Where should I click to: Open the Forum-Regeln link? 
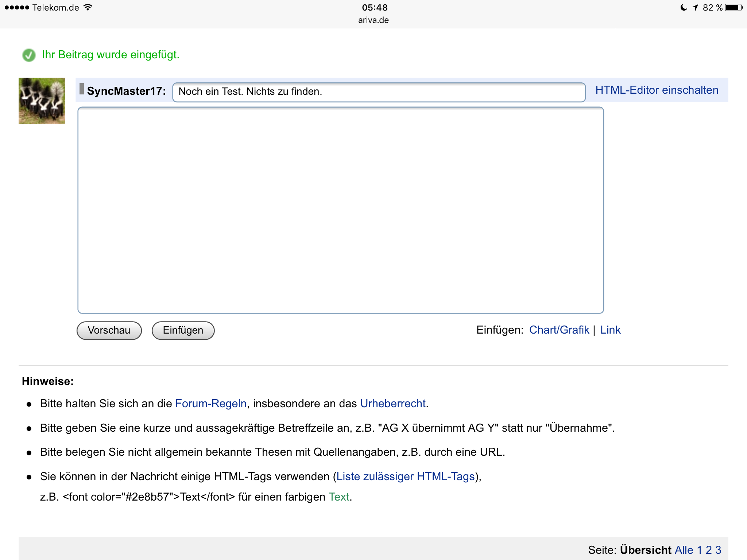(211, 404)
